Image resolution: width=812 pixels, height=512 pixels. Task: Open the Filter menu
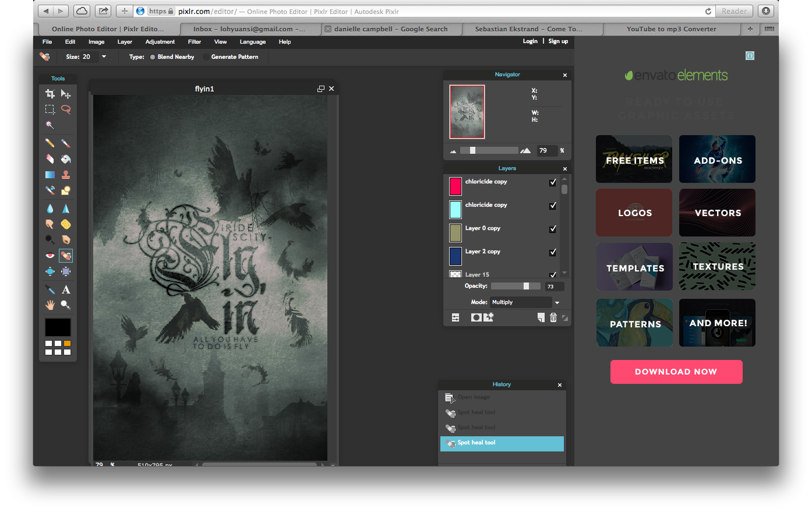(195, 42)
